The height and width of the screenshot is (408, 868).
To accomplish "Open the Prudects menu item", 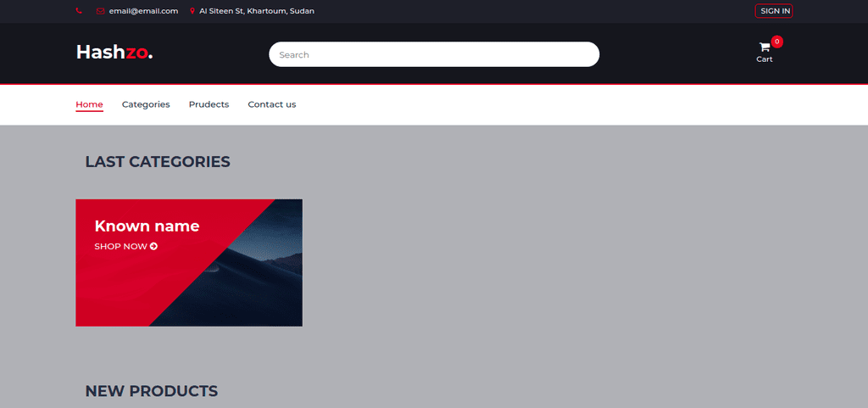I will 209,104.
